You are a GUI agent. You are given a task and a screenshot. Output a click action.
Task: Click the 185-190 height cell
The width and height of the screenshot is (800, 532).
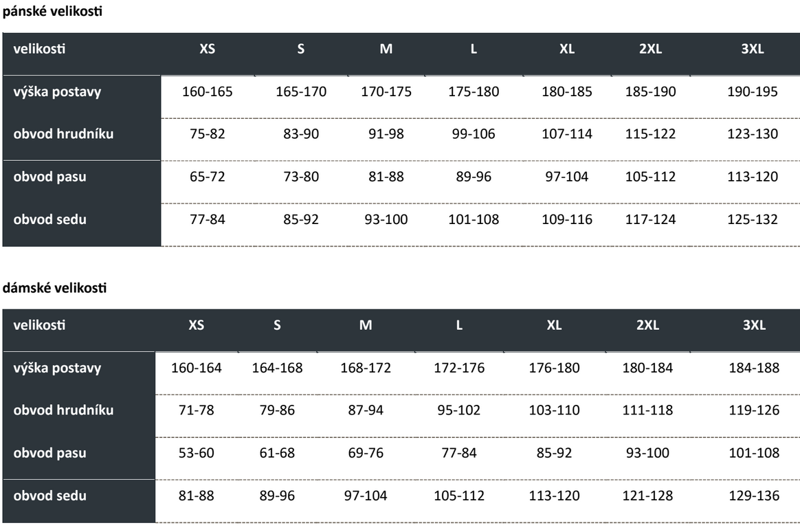[650, 92]
